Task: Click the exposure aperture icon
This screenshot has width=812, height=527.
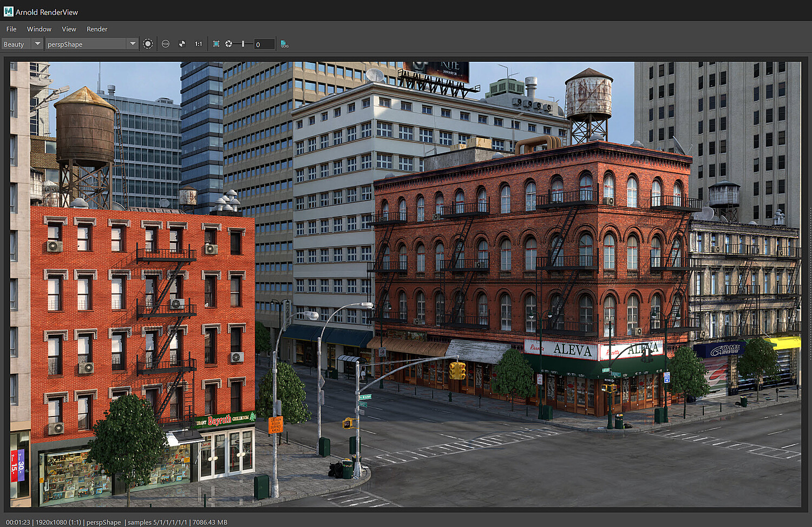Action: (228, 44)
